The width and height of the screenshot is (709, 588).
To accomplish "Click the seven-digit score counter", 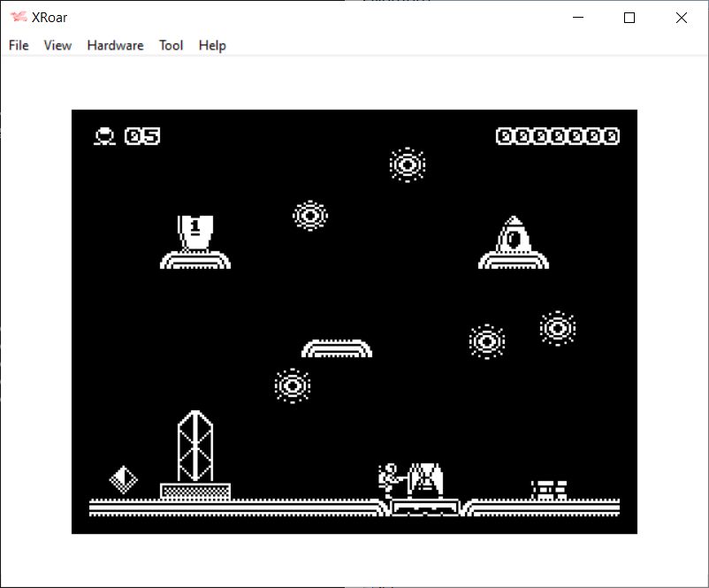I will coord(557,136).
